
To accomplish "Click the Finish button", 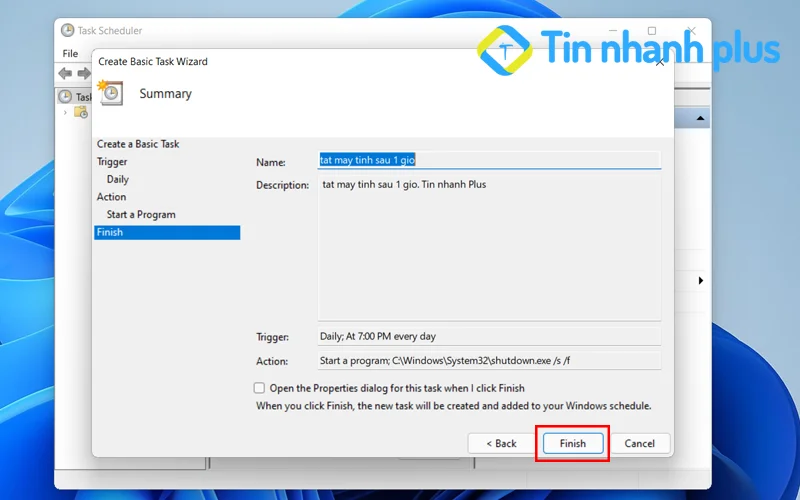I will pos(572,443).
